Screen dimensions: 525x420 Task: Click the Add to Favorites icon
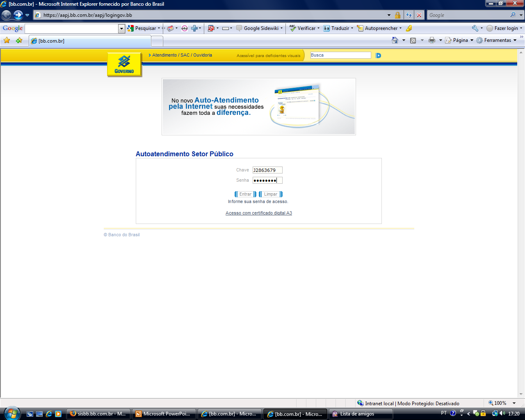19,40
